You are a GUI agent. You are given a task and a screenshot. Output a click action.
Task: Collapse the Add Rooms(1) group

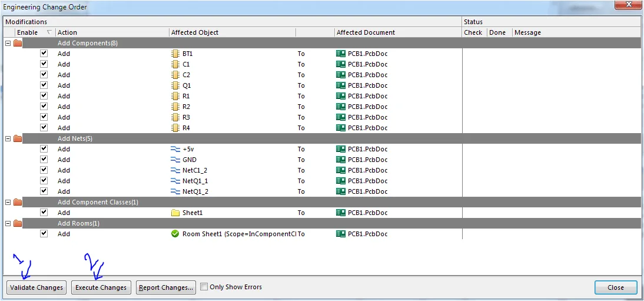(x=8, y=223)
